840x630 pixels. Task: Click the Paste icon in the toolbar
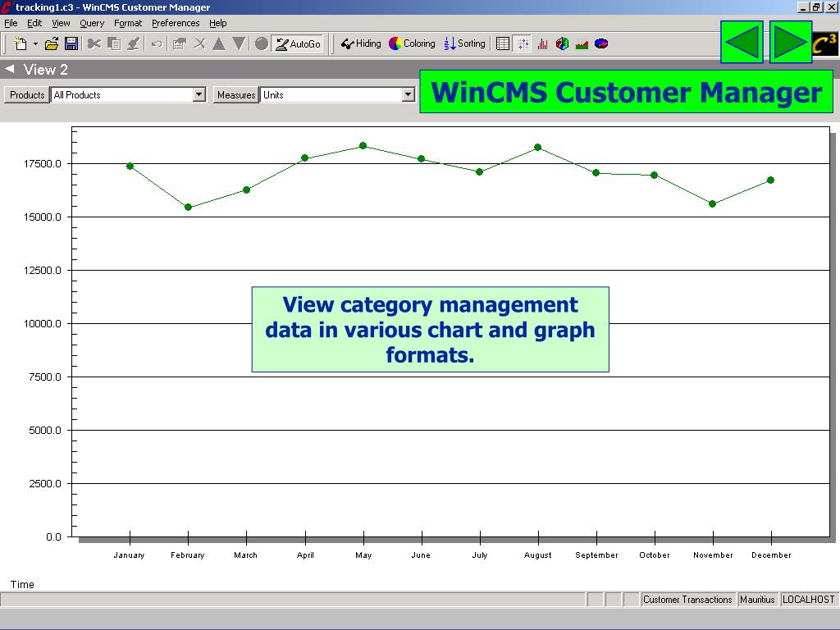pos(134,44)
